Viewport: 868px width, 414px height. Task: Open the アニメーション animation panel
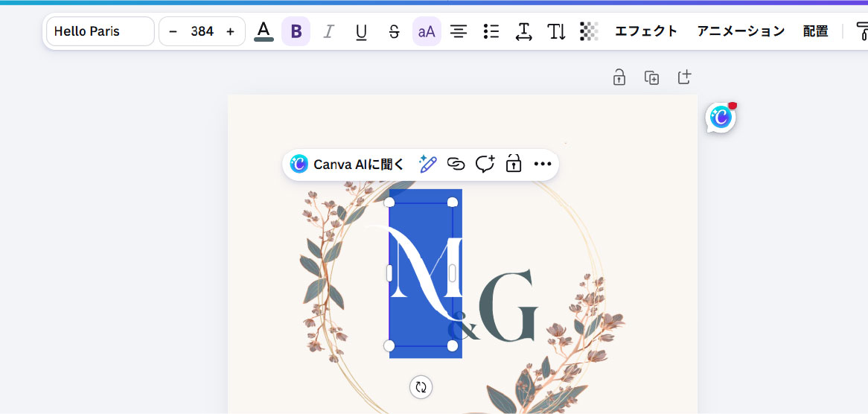741,31
